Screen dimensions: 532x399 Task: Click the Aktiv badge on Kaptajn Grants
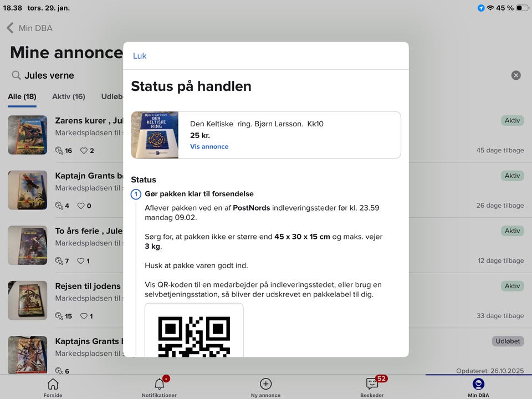(x=512, y=176)
